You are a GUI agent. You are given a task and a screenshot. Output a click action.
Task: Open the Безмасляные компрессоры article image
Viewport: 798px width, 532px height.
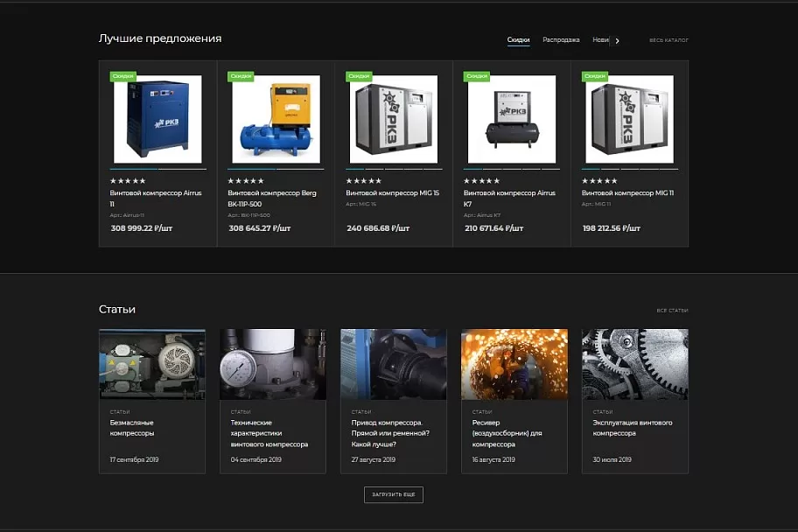coord(152,364)
